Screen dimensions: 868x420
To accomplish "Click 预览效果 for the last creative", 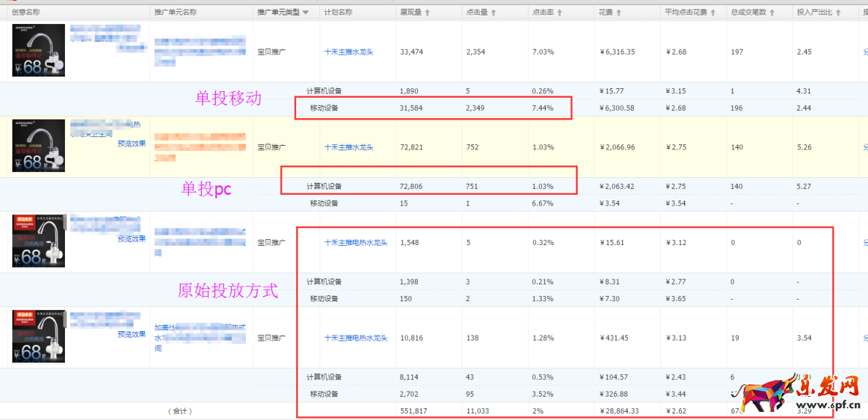I will point(131,334).
